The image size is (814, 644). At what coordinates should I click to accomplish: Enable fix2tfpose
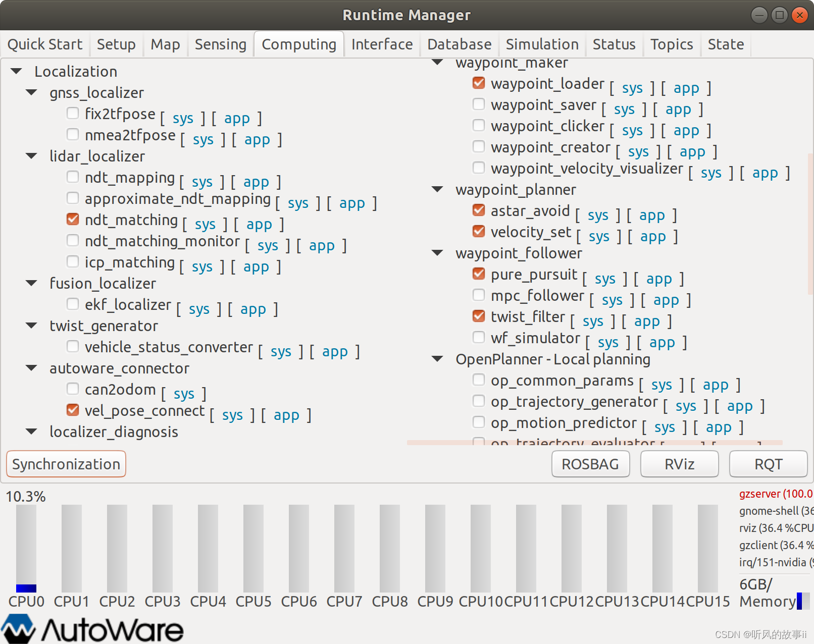[x=73, y=113]
